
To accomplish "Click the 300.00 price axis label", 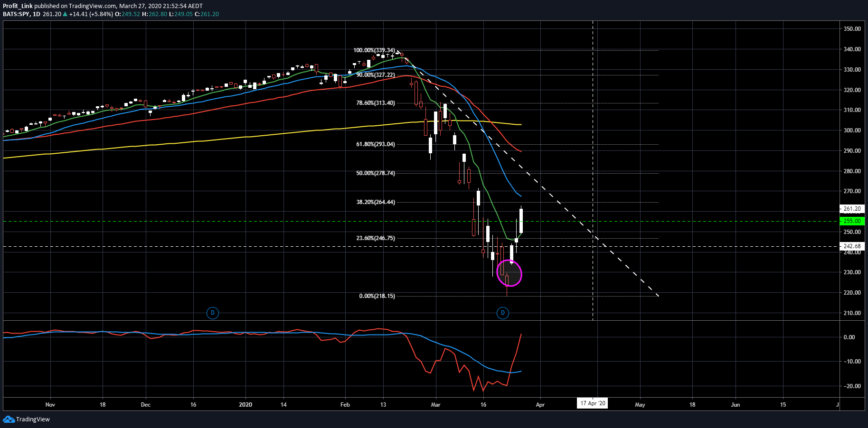I will click(852, 130).
